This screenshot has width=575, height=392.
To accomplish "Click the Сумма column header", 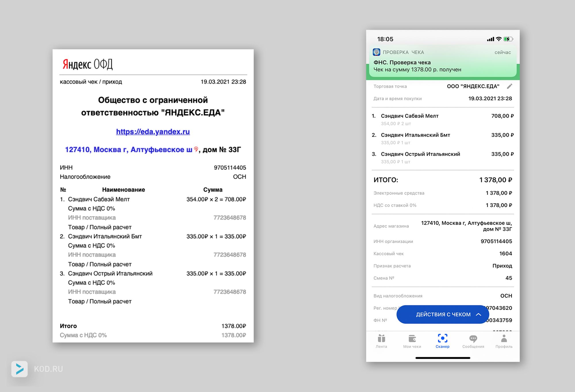I will coord(213,190).
